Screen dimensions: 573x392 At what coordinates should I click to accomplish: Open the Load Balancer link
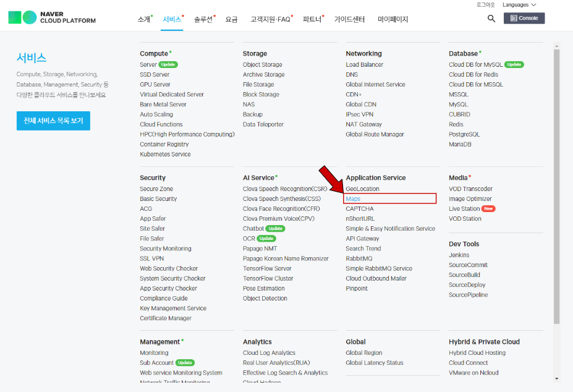364,65
